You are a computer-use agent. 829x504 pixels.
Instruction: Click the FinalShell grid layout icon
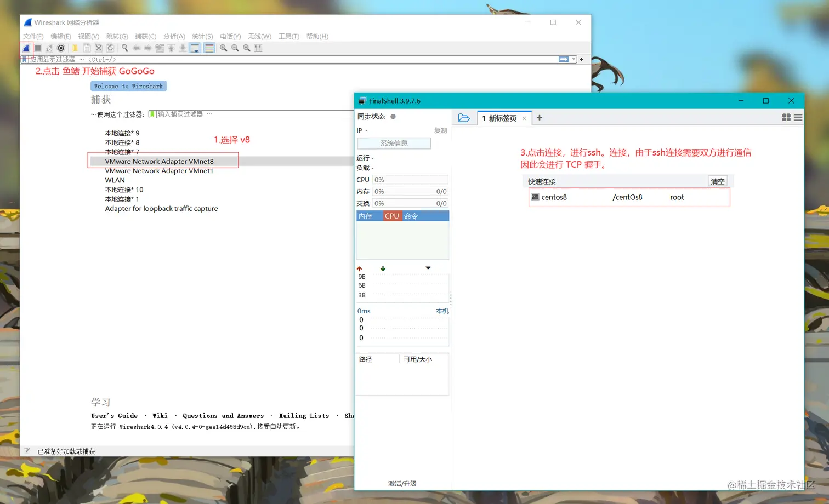[786, 118]
